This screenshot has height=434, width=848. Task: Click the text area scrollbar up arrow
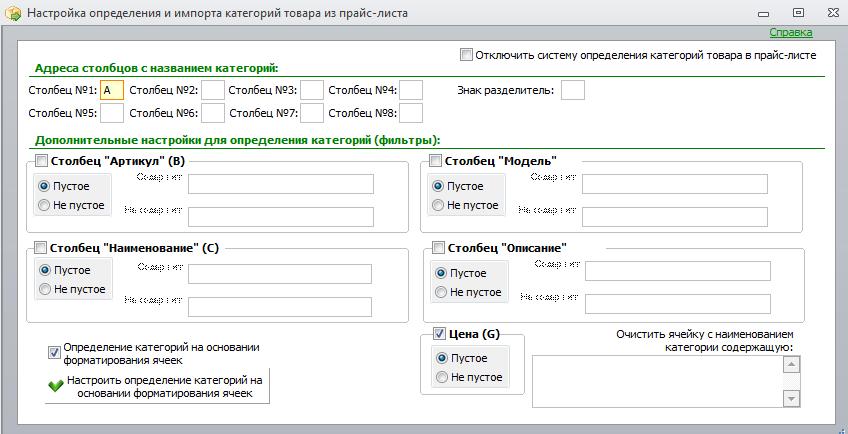791,365
